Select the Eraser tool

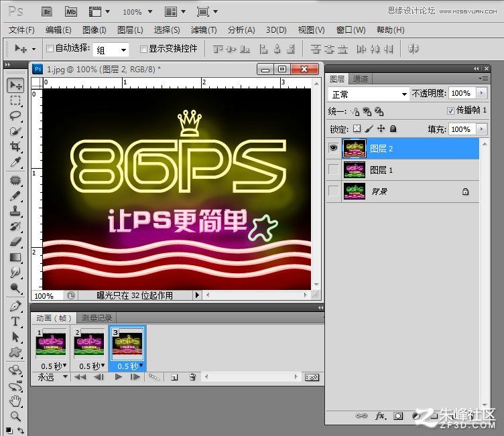click(15, 242)
